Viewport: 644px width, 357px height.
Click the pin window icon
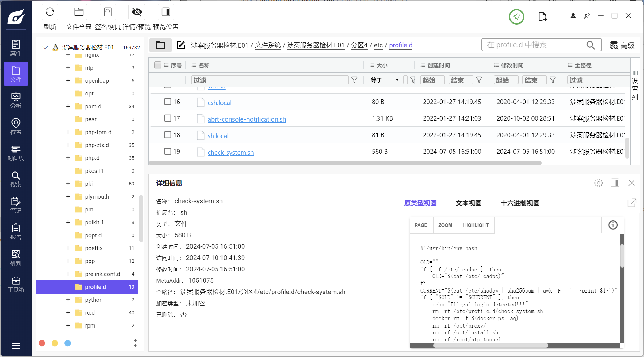587,16
